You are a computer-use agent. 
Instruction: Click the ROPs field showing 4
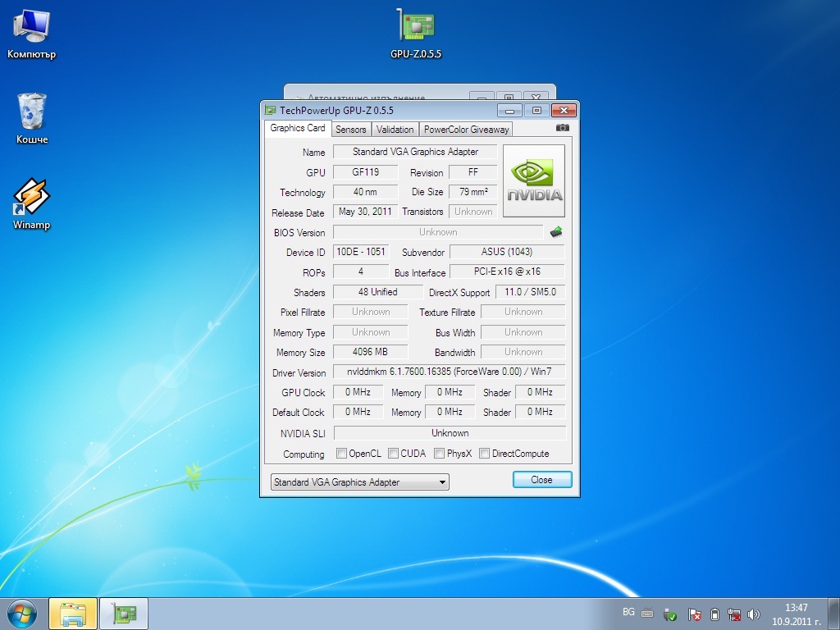[x=361, y=272]
